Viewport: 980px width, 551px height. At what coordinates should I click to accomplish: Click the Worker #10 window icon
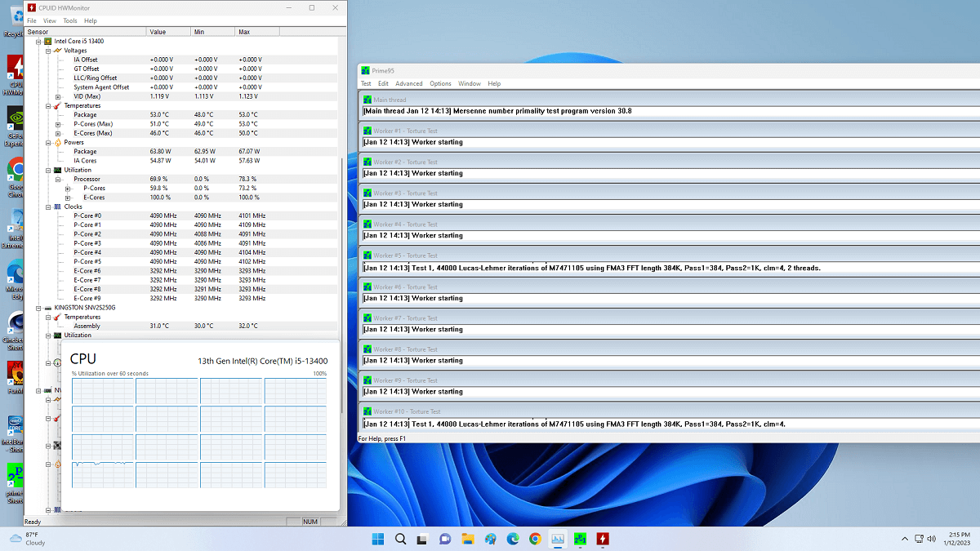367,411
